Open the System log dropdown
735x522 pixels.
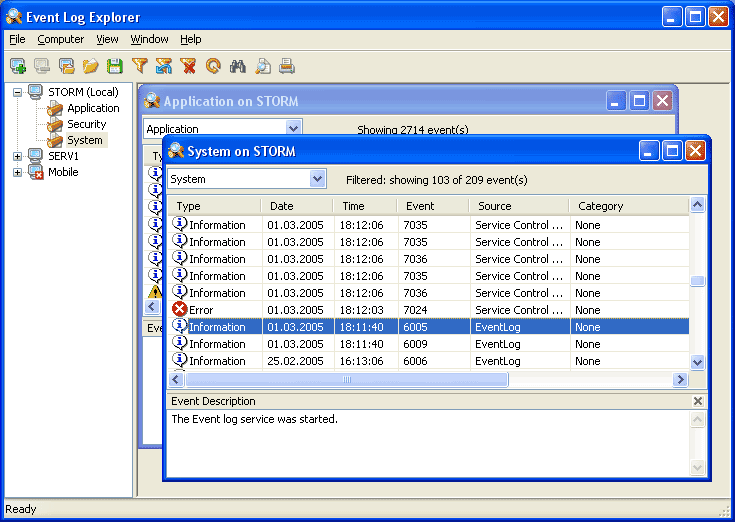click(317, 179)
